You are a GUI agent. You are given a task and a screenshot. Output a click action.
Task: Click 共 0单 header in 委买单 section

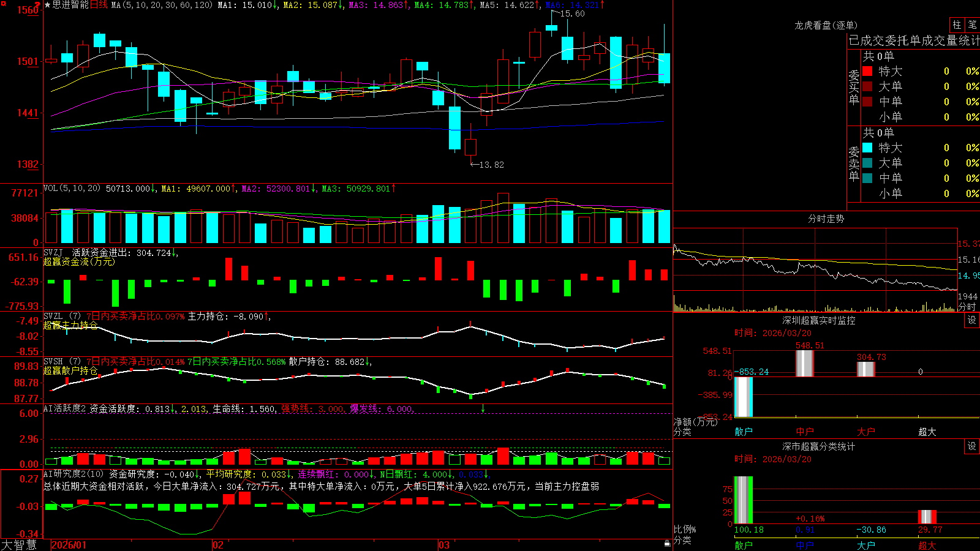click(x=878, y=56)
